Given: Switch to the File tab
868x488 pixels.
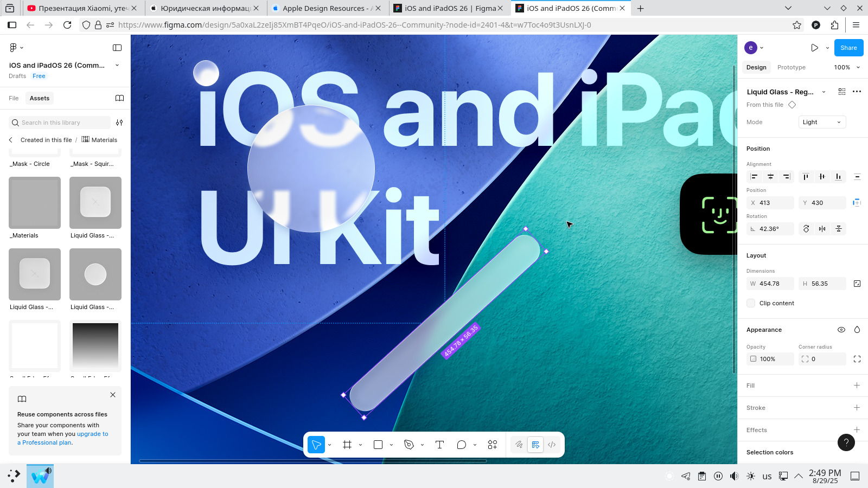Looking at the screenshot, I should click(x=14, y=98).
